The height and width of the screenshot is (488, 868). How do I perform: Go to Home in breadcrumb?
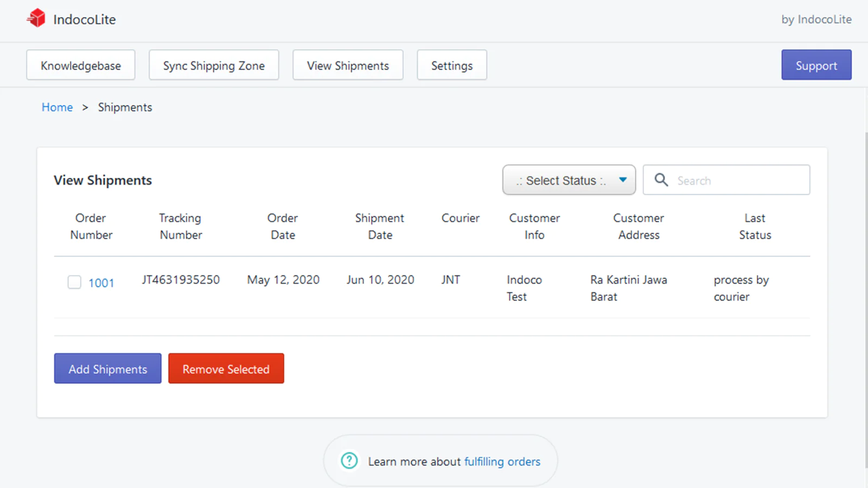[x=57, y=107]
